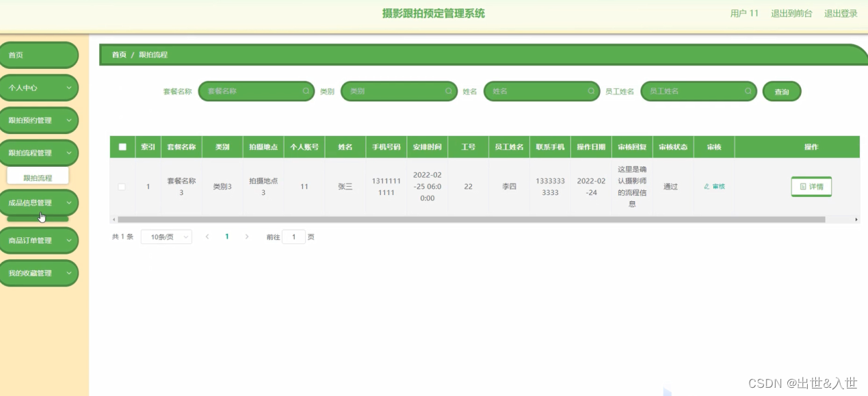Click the search icon in 姓名 field
868x396 pixels.
(x=592, y=91)
